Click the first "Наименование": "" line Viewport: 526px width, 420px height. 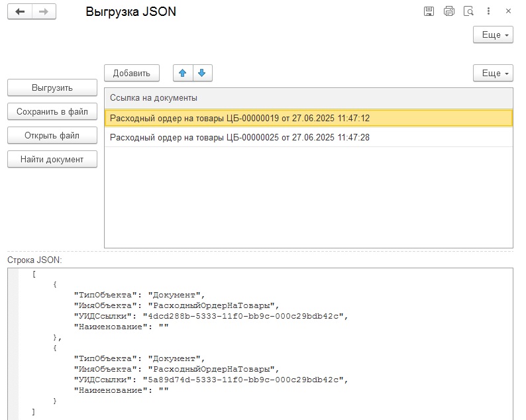click(x=121, y=327)
